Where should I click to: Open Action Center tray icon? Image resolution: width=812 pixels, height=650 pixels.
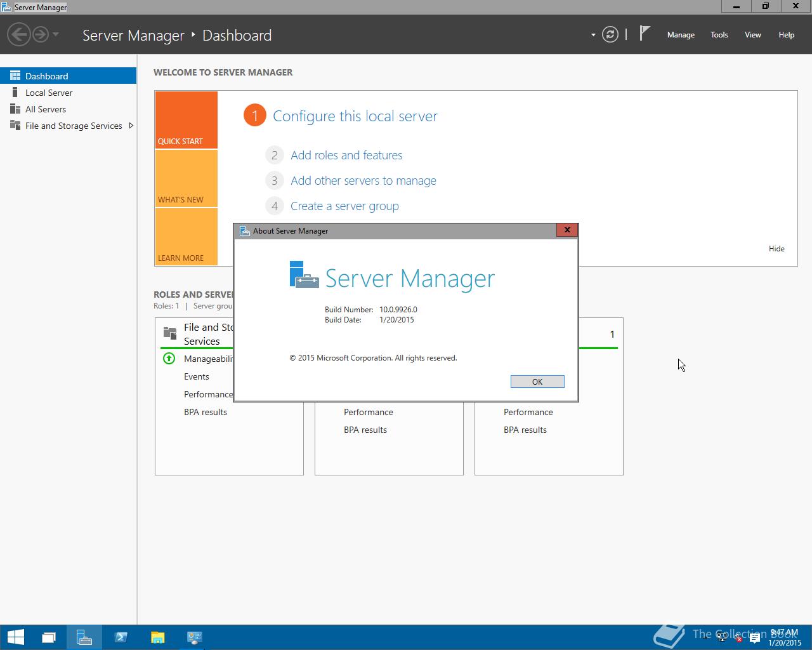pos(755,639)
